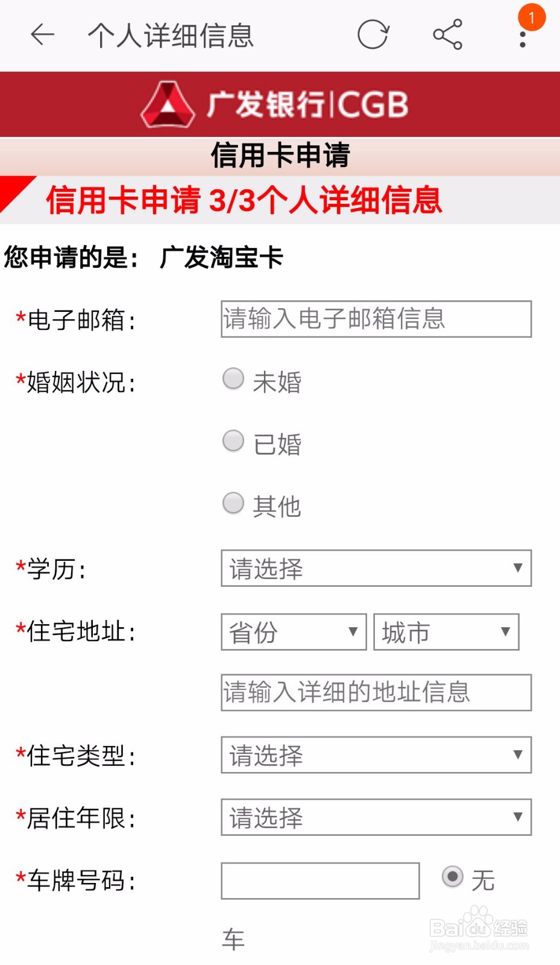
Task: Open the share icon
Action: [448, 34]
